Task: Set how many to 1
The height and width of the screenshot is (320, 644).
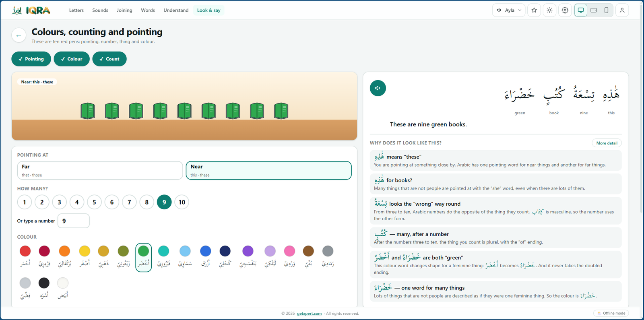Action: tap(25, 202)
